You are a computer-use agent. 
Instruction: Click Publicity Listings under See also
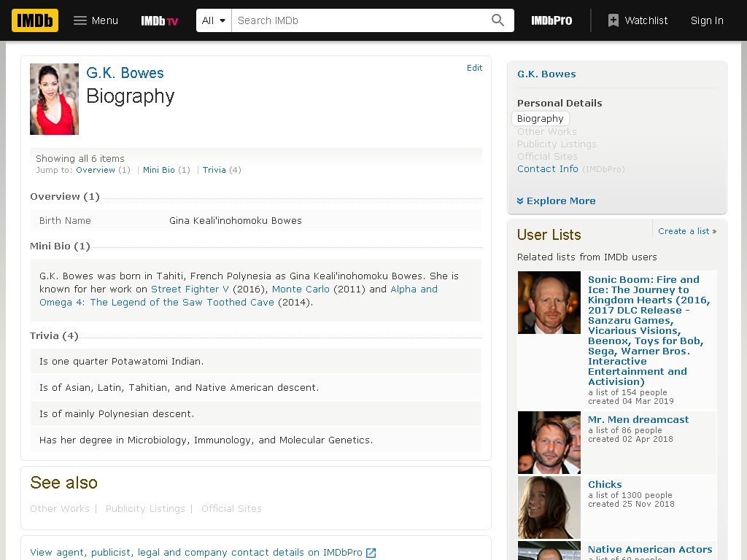[145, 508]
